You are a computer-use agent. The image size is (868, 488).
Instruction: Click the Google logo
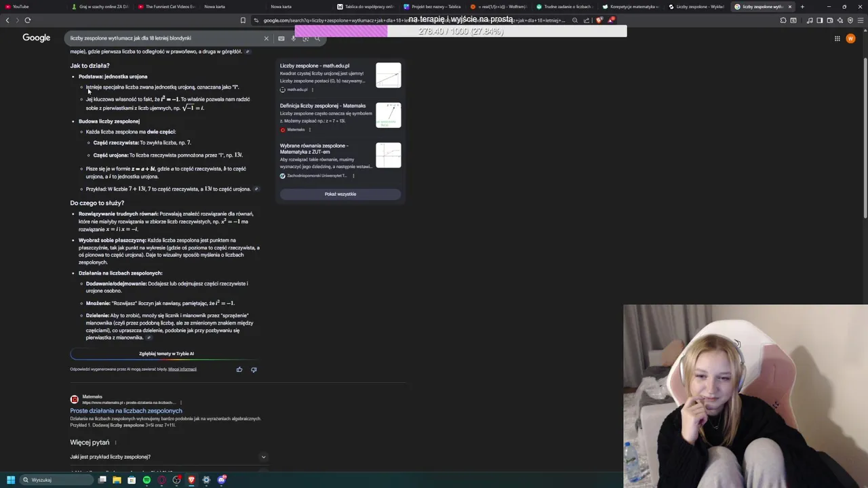coord(37,38)
